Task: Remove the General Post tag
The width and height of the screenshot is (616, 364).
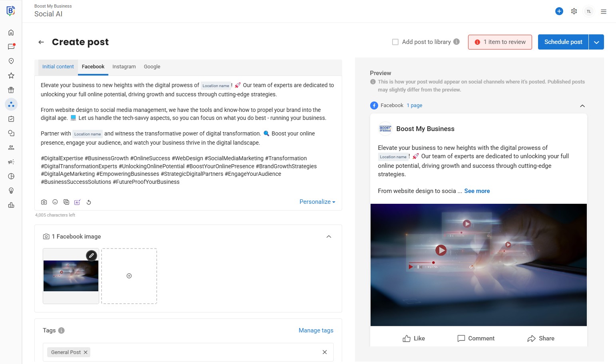Action: 86,352
